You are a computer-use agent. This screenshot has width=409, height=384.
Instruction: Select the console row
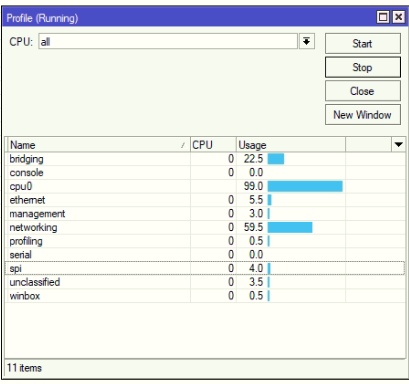coord(205,173)
